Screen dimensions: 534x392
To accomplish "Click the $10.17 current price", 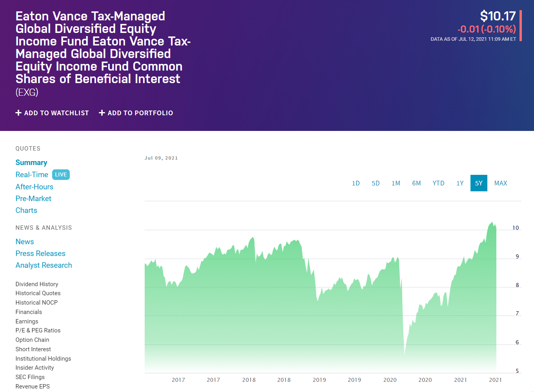I will [498, 16].
